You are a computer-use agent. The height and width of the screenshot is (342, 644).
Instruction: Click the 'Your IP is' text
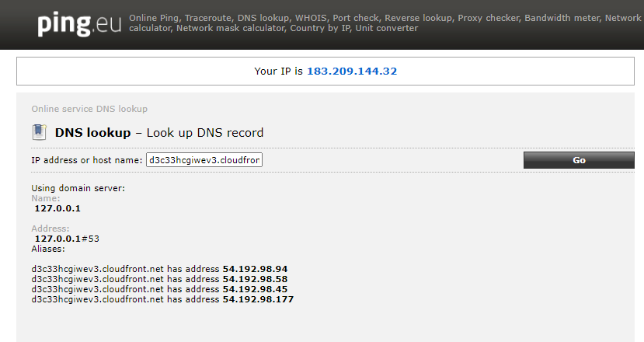[278, 71]
